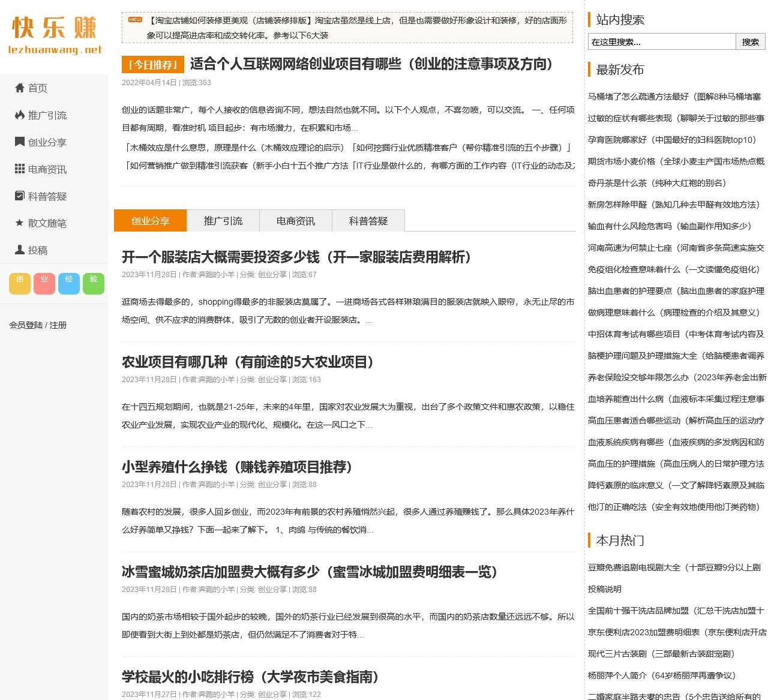Image resolution: width=768 pixels, height=700 pixels.
Task: Click the user icon beside 投稿
Action: click(20, 250)
